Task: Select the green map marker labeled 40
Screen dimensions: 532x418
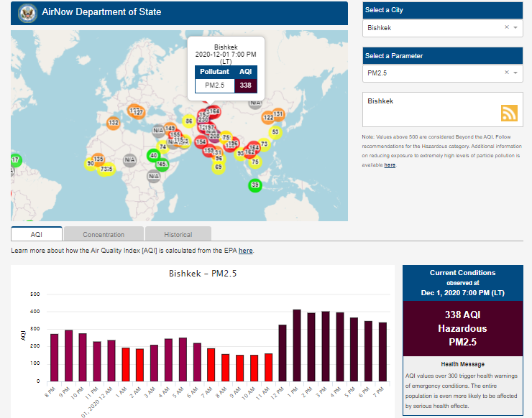Action: pos(153,155)
